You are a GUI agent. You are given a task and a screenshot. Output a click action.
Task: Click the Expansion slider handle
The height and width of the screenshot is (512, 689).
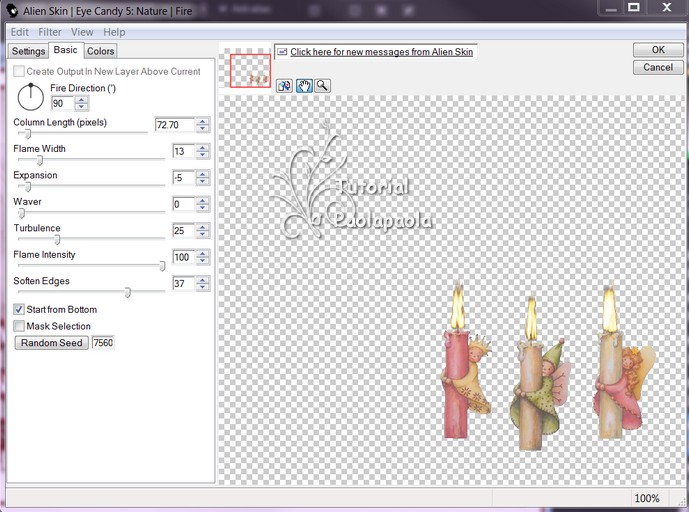click(28, 187)
